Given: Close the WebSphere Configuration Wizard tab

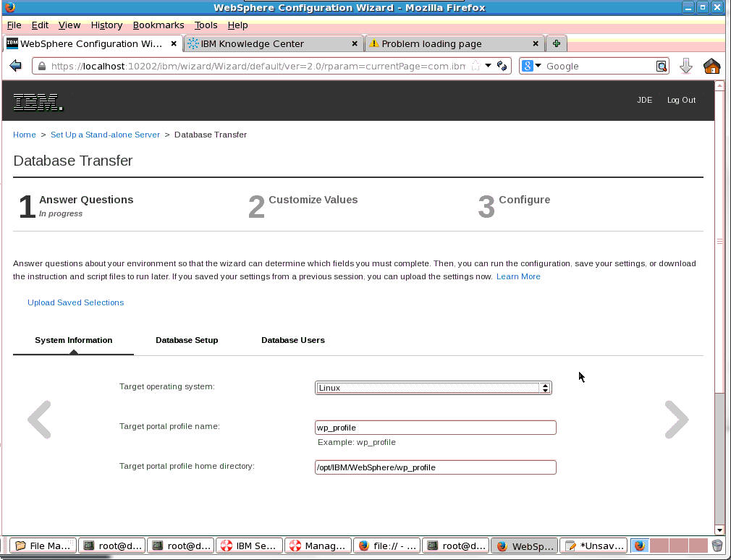Looking at the screenshot, I should (174, 44).
